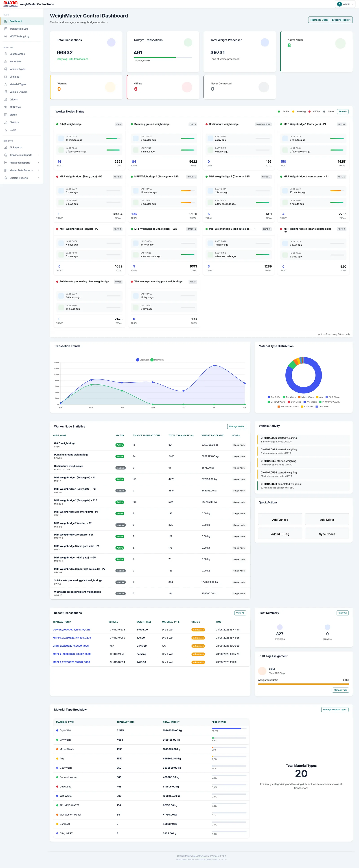This screenshot has width=359, height=868.
Task: Click the Source Areas pin icon
Action: coord(6,54)
